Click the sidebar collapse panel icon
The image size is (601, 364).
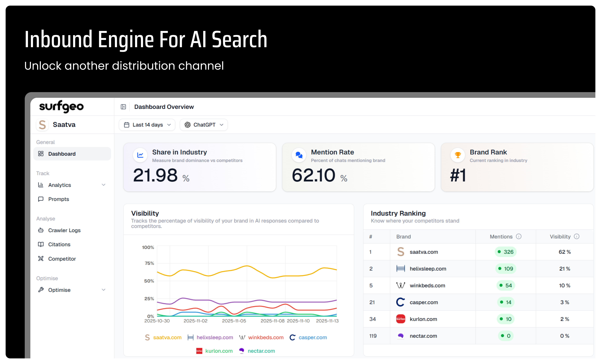pos(123,107)
